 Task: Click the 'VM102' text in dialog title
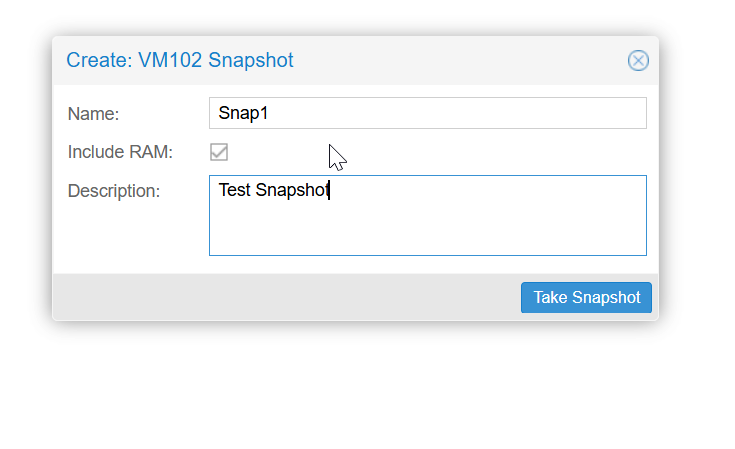(170, 60)
